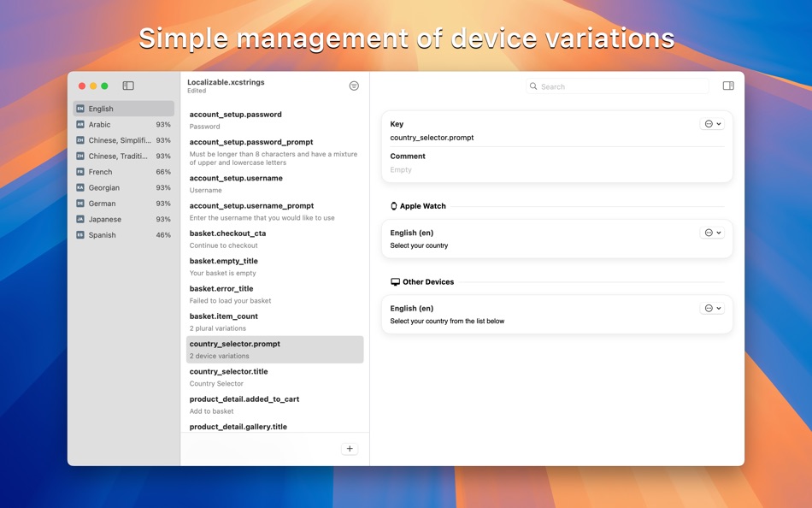Screen dimensions: 812x508
Task: Click the Spanish language badge icon
Action: (x=80, y=235)
